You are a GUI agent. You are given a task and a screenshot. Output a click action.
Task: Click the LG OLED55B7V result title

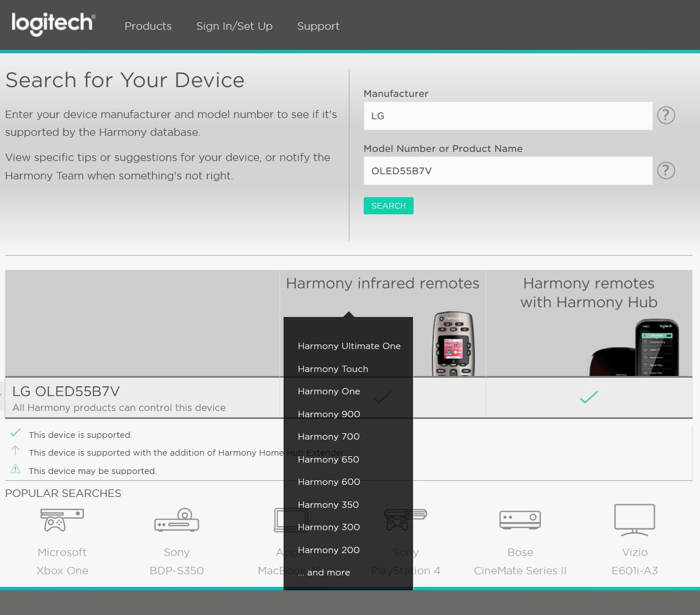66,391
